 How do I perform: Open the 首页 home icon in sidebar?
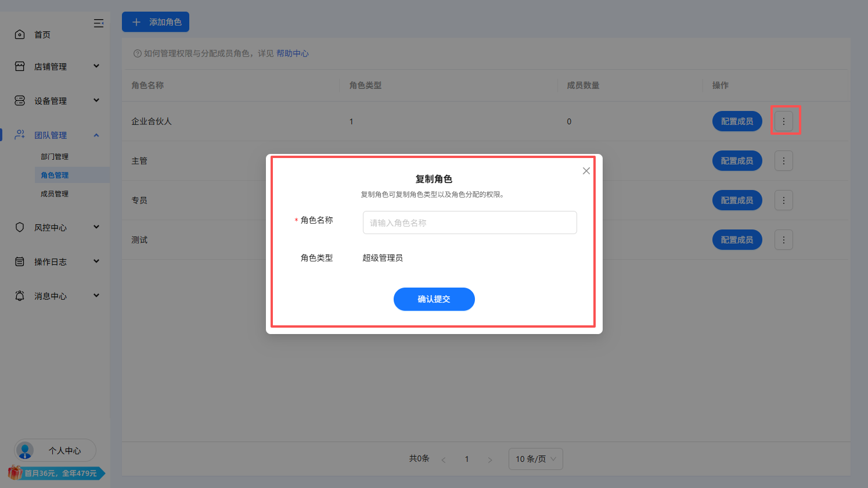[x=19, y=34]
